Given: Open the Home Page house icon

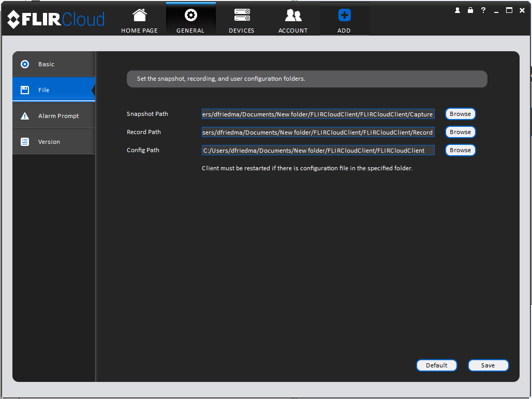Looking at the screenshot, I should tap(139, 16).
